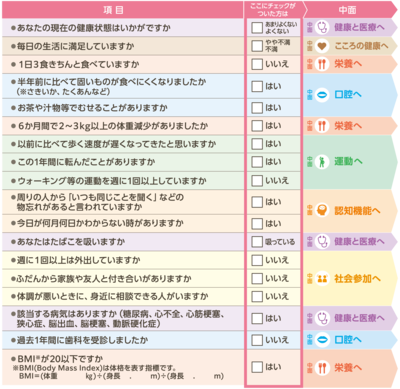This screenshot has width=400, height=389.
Task: Open the こころの健康へ link
Action: tap(361, 46)
